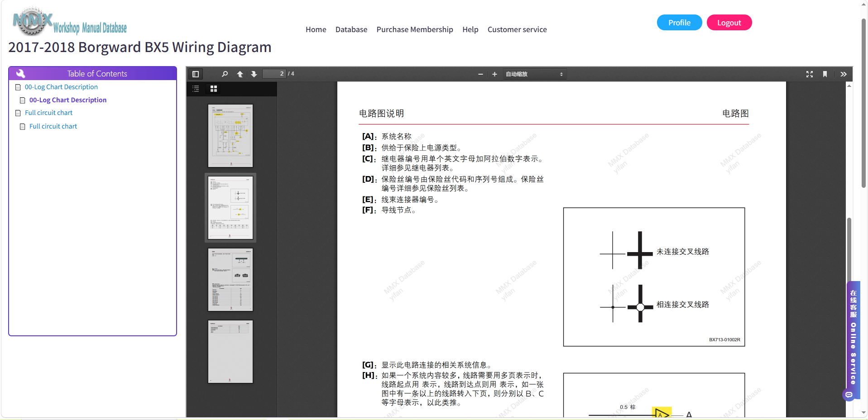Viewport: 868px width, 420px height.
Task: Click the / 4 total pages label
Action: click(291, 74)
